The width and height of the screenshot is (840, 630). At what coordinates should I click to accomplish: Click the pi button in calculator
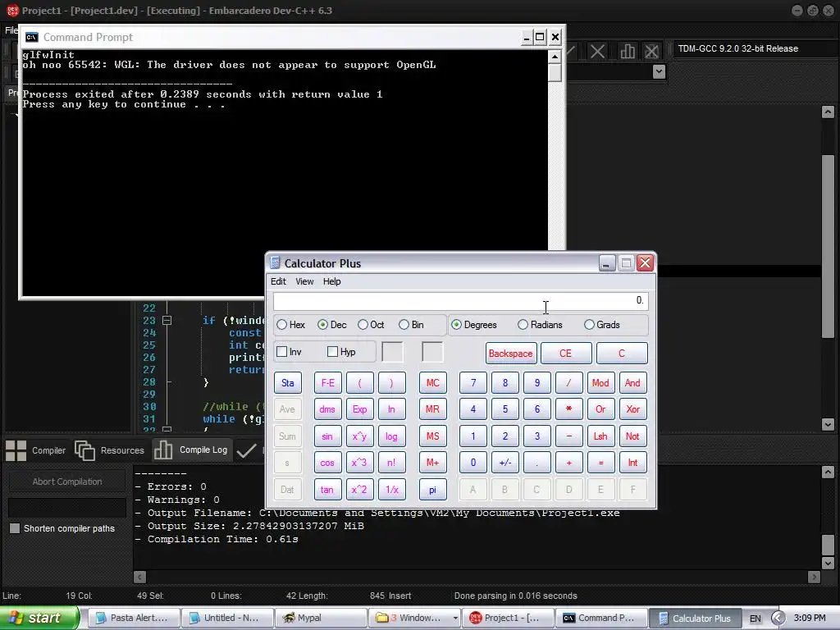(433, 490)
